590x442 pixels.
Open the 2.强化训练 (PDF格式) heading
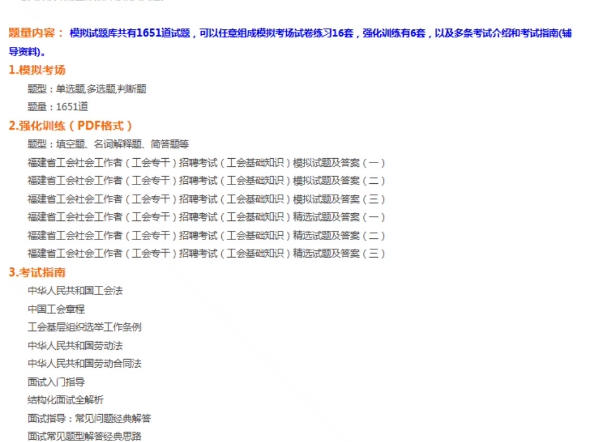point(70,126)
